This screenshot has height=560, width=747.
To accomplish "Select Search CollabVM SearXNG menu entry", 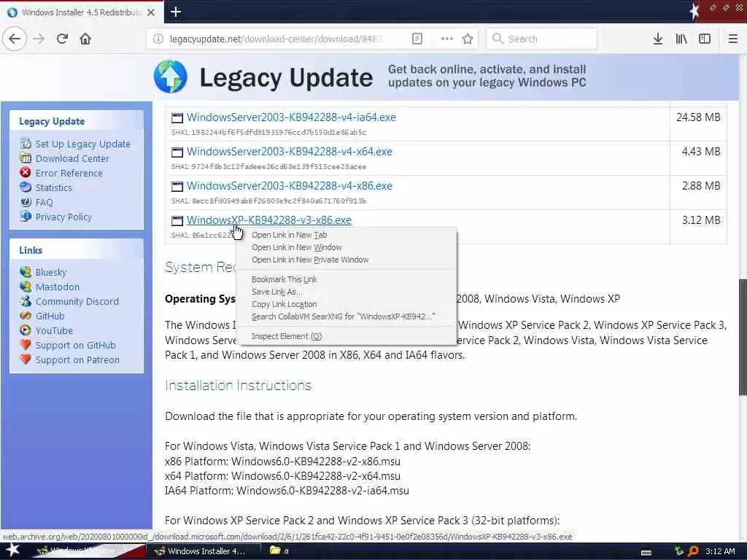I will (343, 316).
